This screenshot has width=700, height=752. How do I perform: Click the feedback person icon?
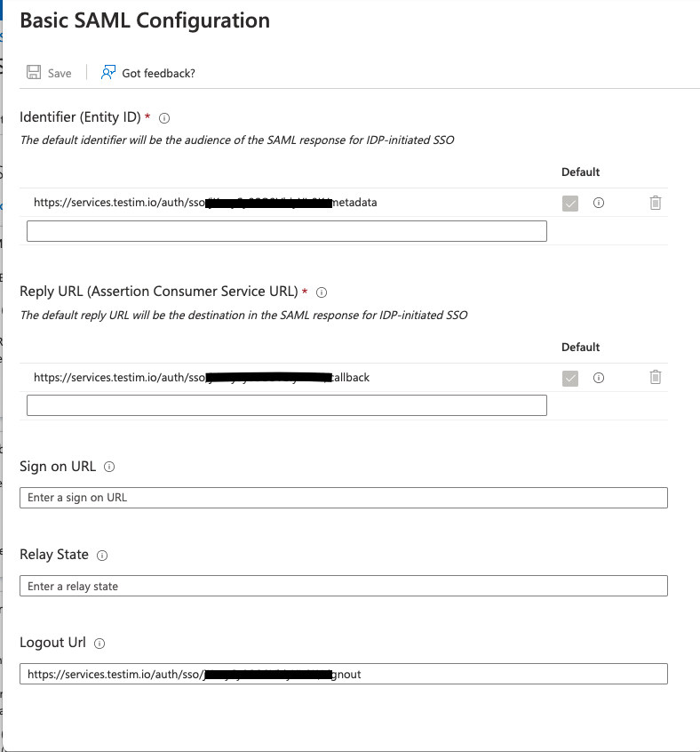coord(108,73)
